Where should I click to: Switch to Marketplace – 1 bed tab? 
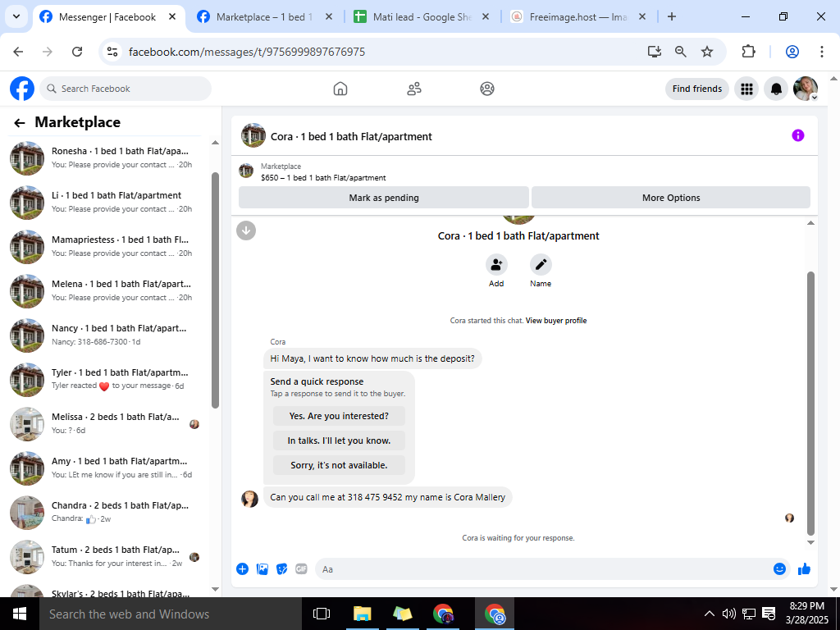(x=264, y=17)
